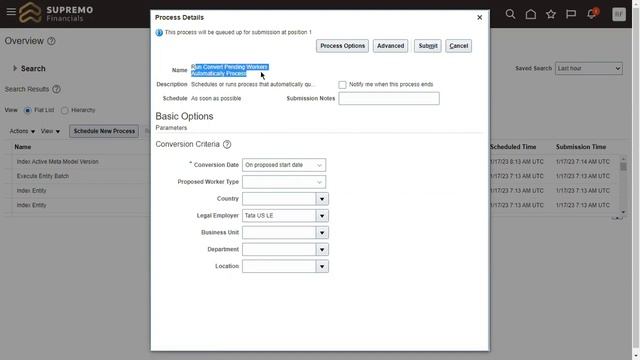Open the Saved Search dropdown
The width and height of the screenshot is (640, 360).
coord(589,69)
